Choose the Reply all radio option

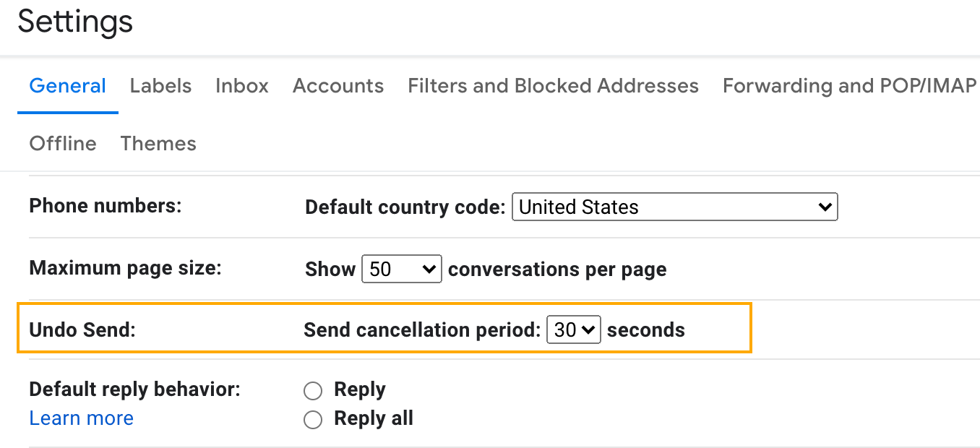pyautogui.click(x=313, y=420)
